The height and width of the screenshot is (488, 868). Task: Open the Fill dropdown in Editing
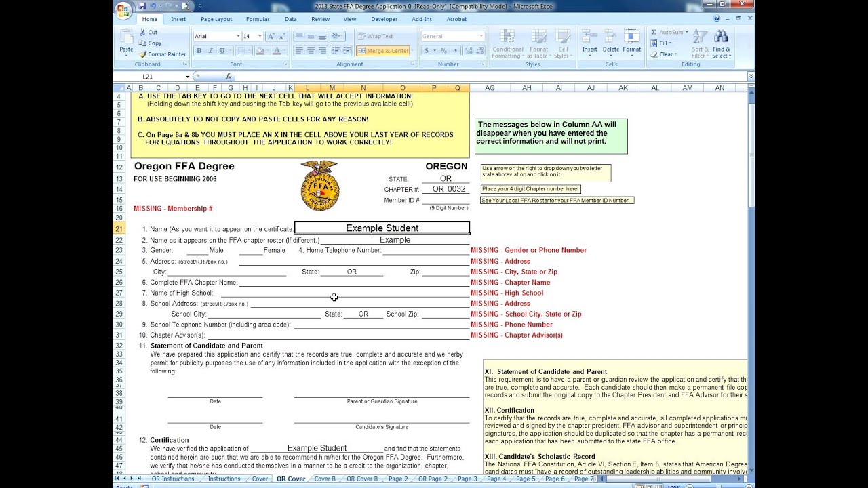coord(660,43)
